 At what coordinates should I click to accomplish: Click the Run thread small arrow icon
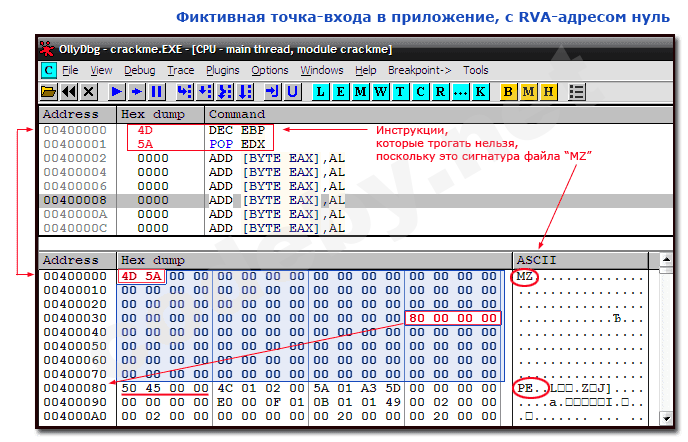(x=137, y=92)
